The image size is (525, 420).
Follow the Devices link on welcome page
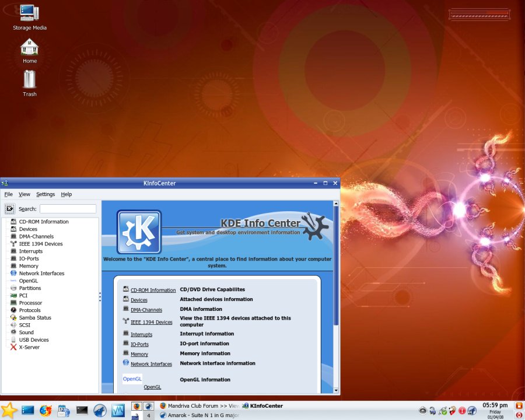[139, 300]
